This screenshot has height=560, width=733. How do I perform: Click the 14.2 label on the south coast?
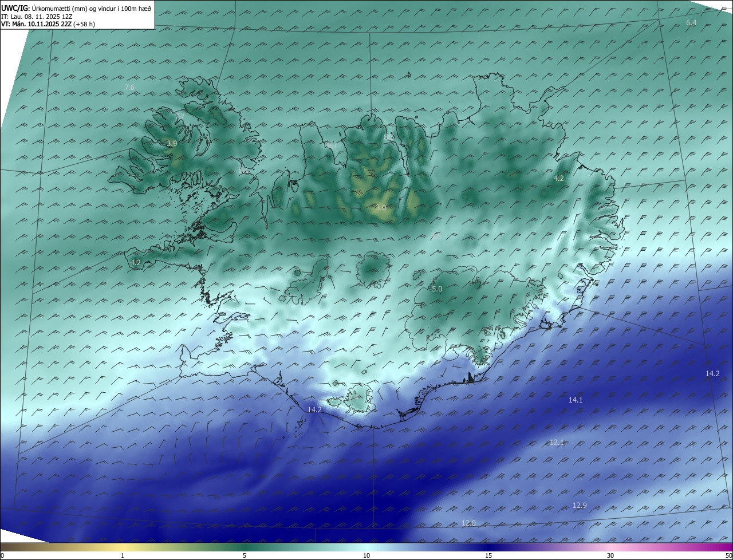(x=314, y=409)
